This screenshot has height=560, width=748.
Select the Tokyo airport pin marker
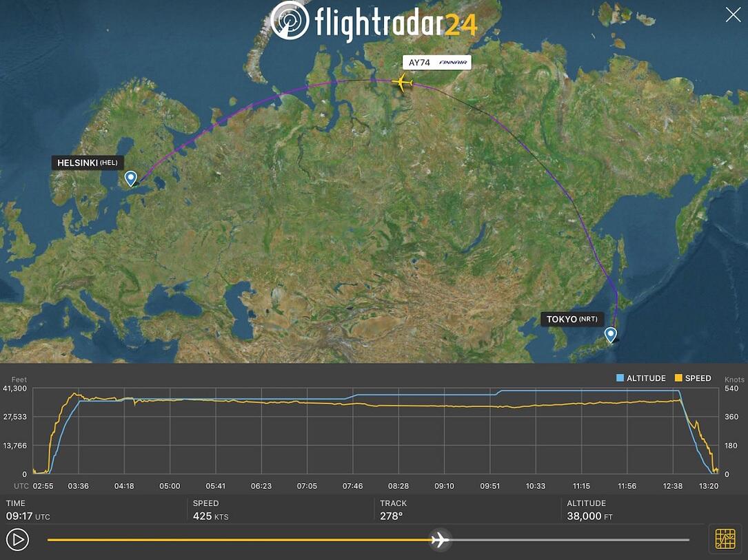click(x=610, y=335)
